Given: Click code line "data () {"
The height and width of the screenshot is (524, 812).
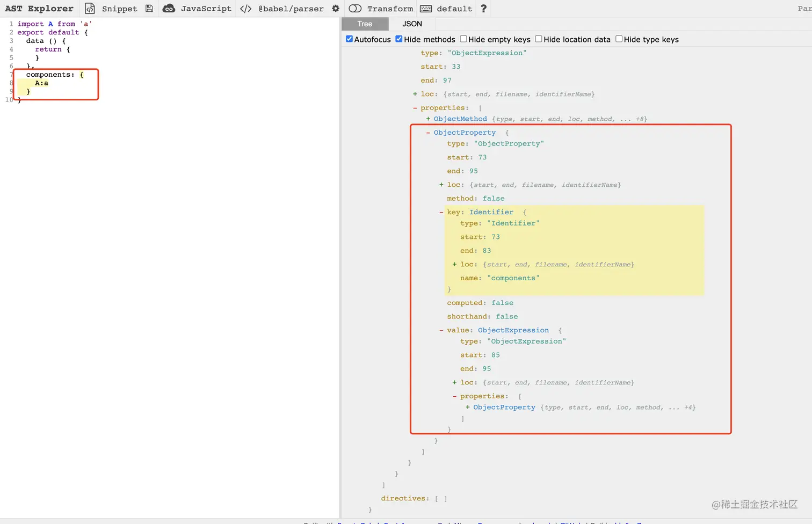Looking at the screenshot, I should tap(46, 41).
